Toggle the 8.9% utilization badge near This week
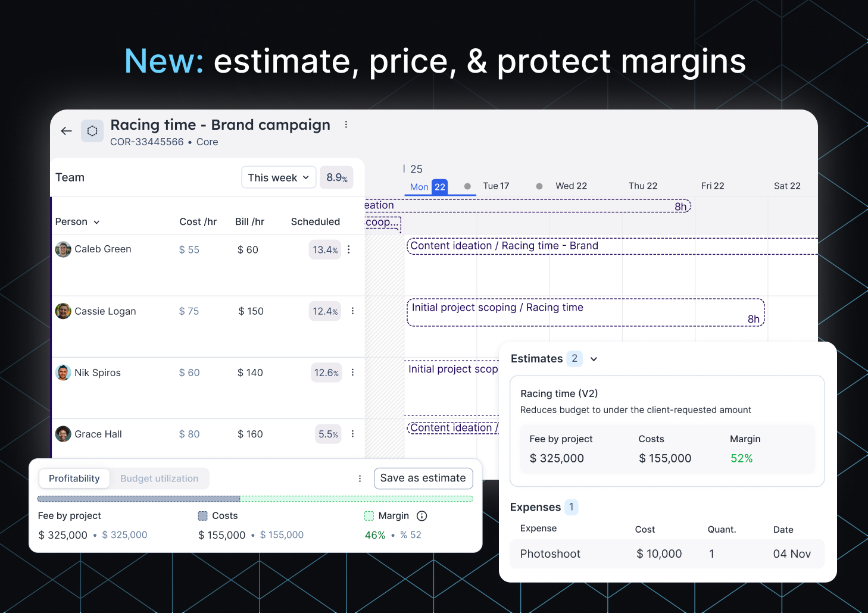 point(336,177)
